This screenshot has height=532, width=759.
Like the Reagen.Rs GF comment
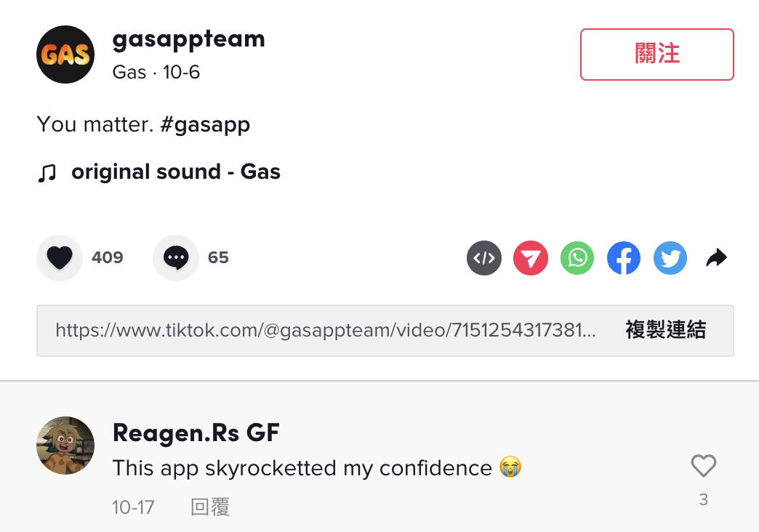pos(703,467)
